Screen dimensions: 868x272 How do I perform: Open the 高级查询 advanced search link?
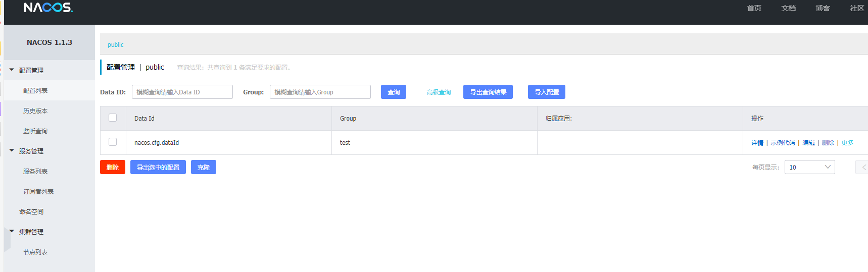[439, 92]
